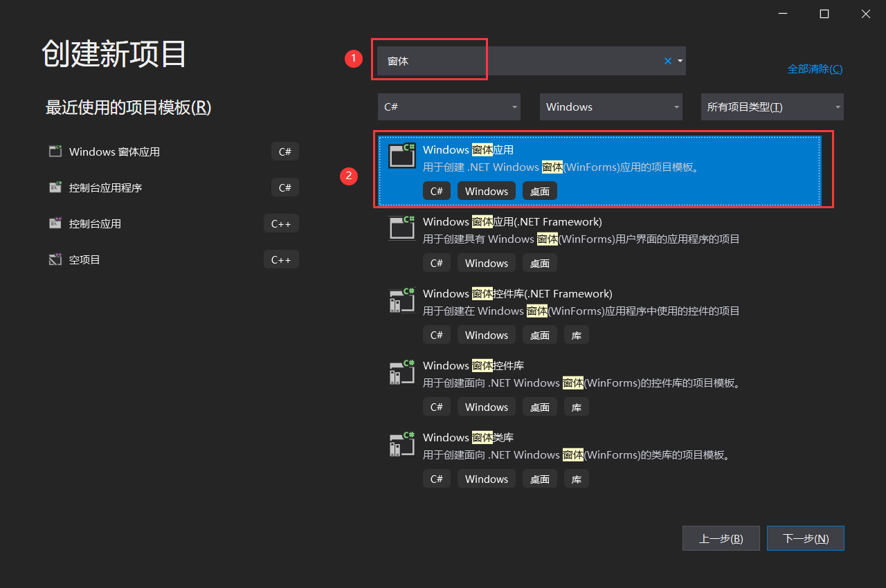Click the 空项目 icon in recent templates
Image resolution: width=886 pixels, height=588 pixels.
55,259
